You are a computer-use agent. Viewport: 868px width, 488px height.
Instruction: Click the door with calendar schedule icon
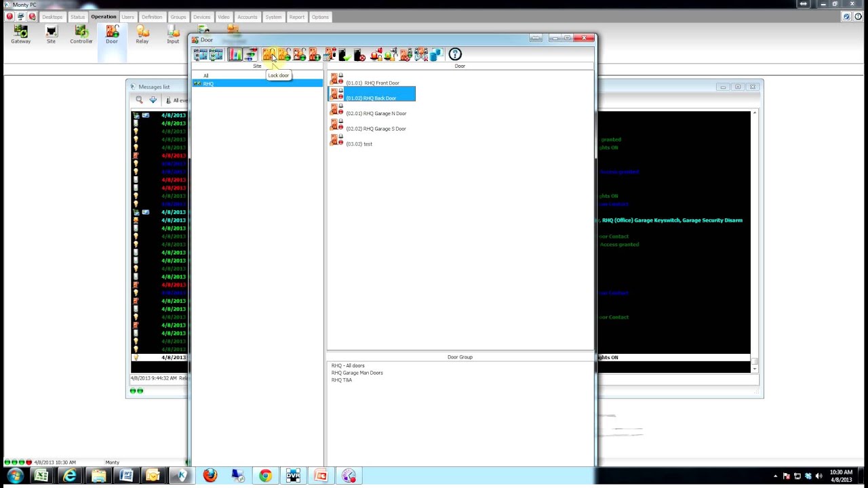pyautogui.click(x=330, y=54)
